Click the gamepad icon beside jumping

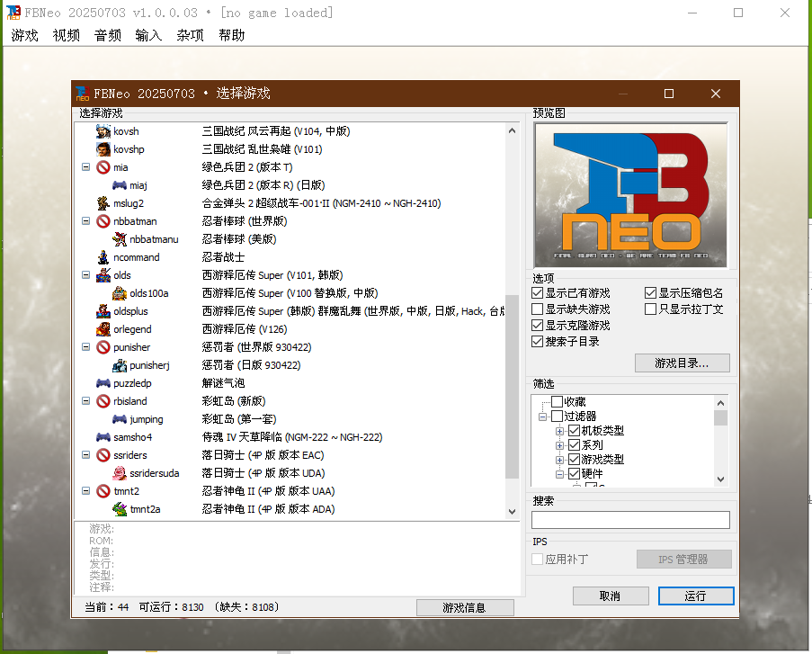[x=120, y=418]
